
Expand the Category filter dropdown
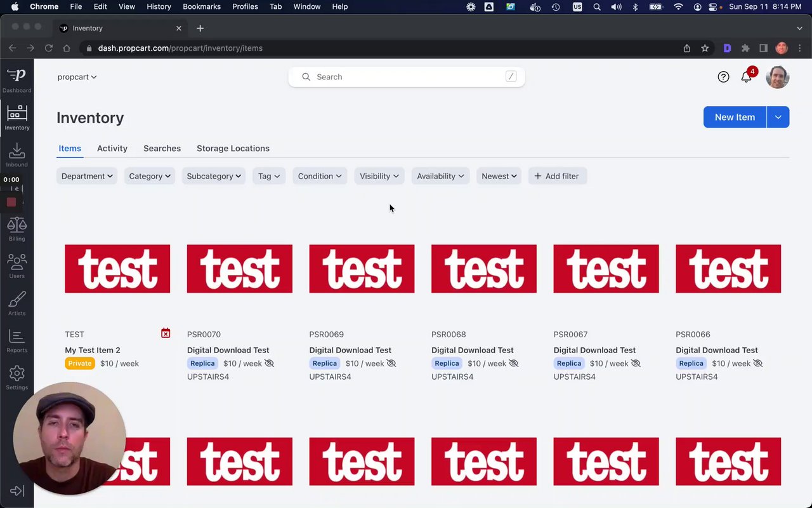[x=150, y=176]
